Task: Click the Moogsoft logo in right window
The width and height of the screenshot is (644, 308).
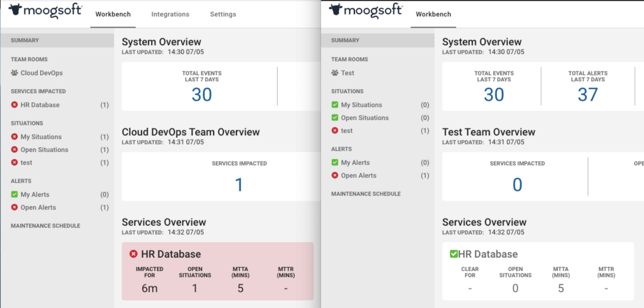Action: pyautogui.click(x=365, y=10)
